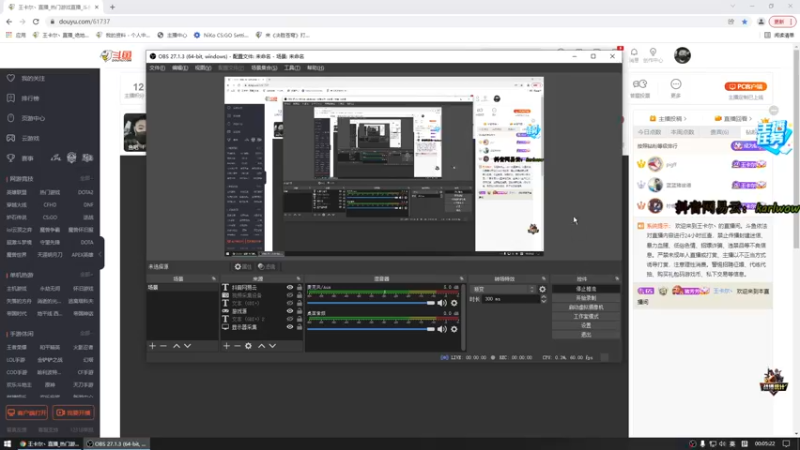Toggle eye icon for 文本 (GDI+) source
This screenshot has height=450, width=800.
(290, 303)
